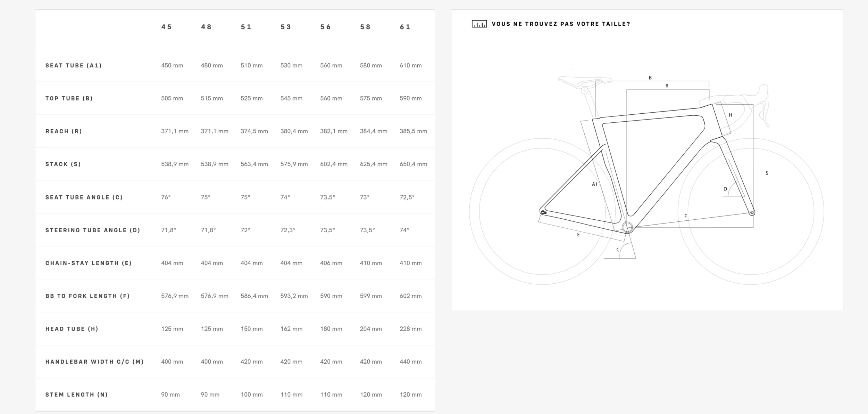This screenshot has height=414, width=868.
Task: Click the Seat Tube (A1) row label
Action: tap(74, 66)
